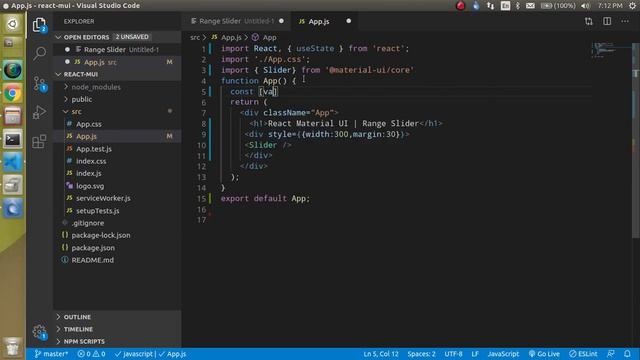Click the compare changes icon in editor toolbar
Image resolution: width=640 pixels, height=360 pixels.
589,21
